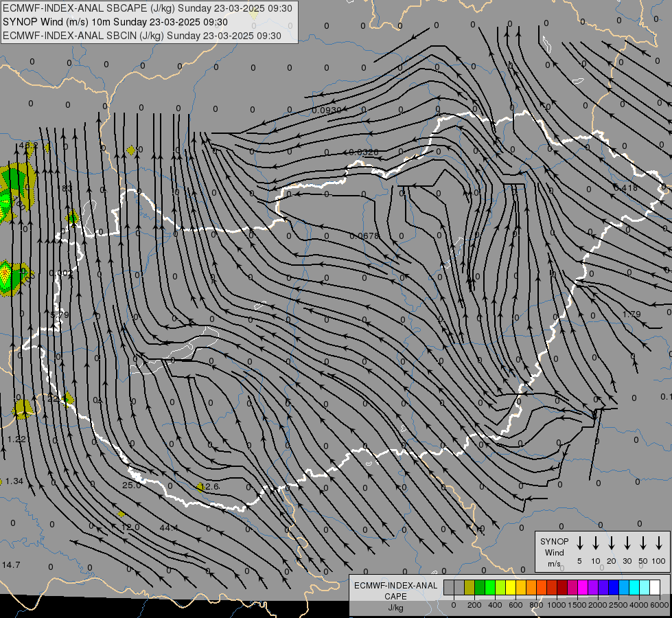
Task: Click the 14.7 value on the map
Action: (x=11, y=565)
